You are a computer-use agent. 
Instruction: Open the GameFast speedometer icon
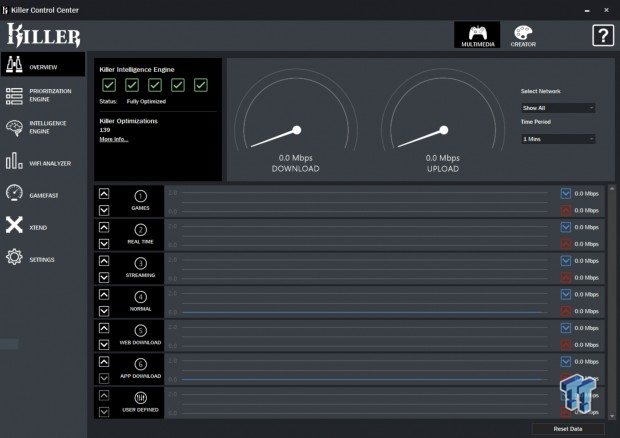pyautogui.click(x=14, y=193)
